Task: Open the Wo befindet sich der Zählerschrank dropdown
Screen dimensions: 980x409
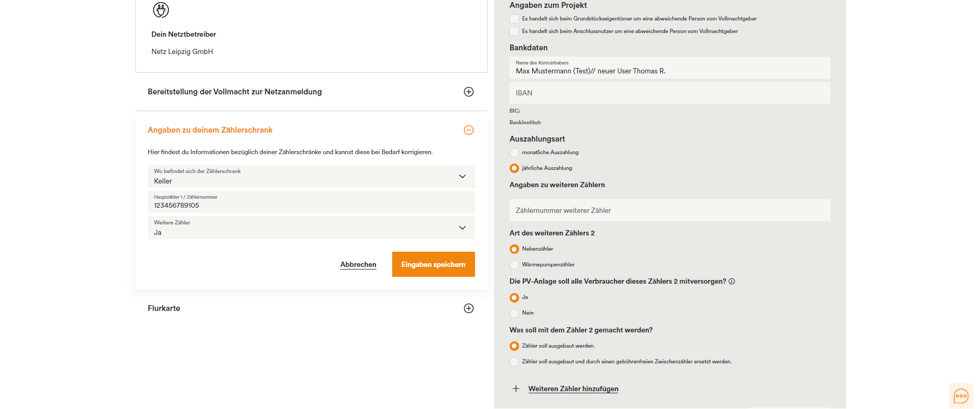Action: click(x=311, y=176)
